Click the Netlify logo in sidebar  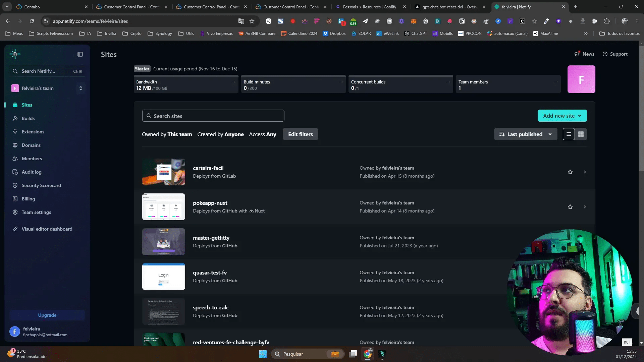15,54
